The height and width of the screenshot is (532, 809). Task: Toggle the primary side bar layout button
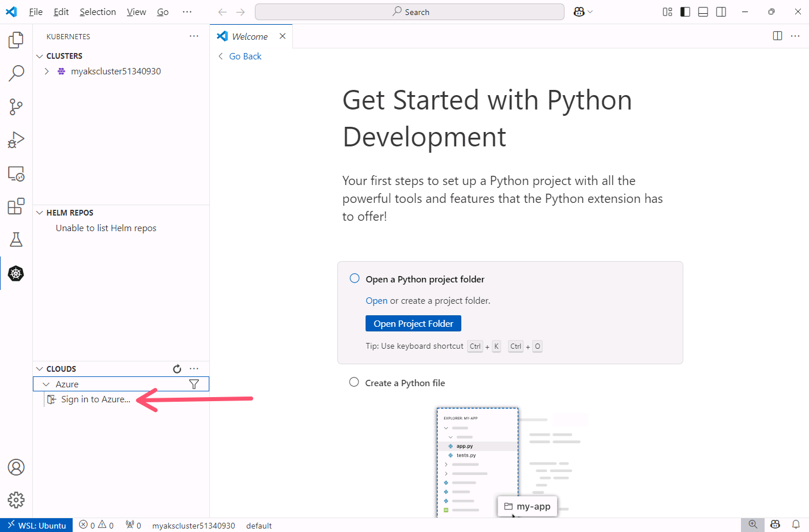click(685, 12)
